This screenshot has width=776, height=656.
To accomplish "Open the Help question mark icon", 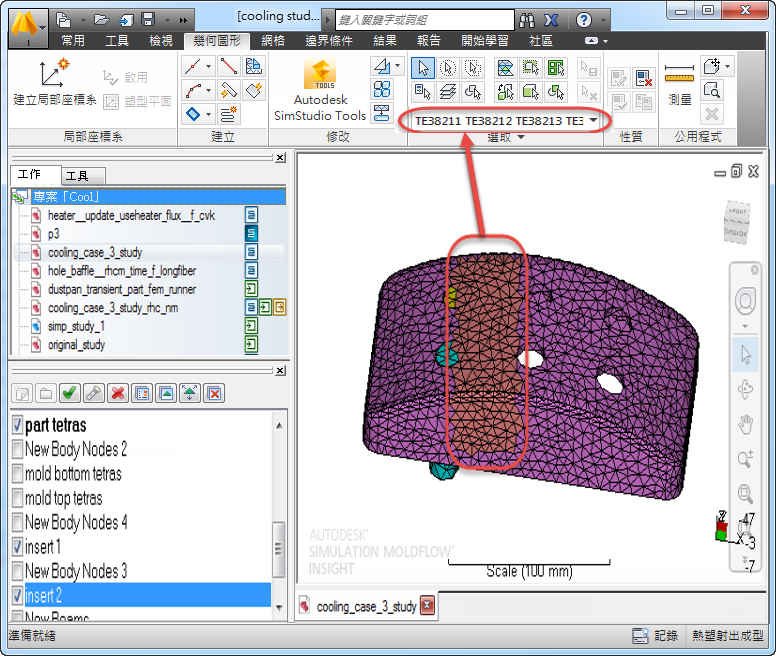I will coord(584,20).
